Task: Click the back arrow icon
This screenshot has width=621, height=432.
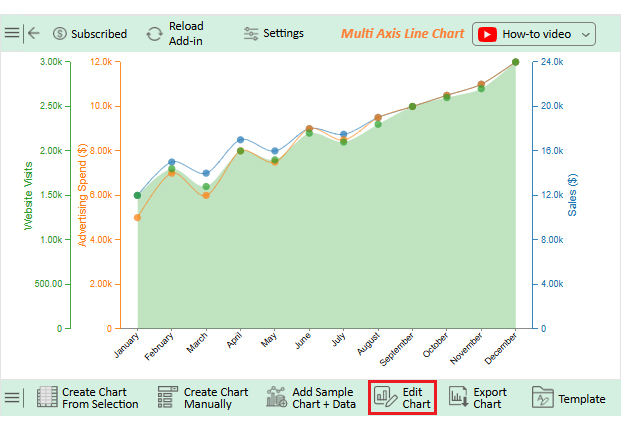Action: pos(34,33)
